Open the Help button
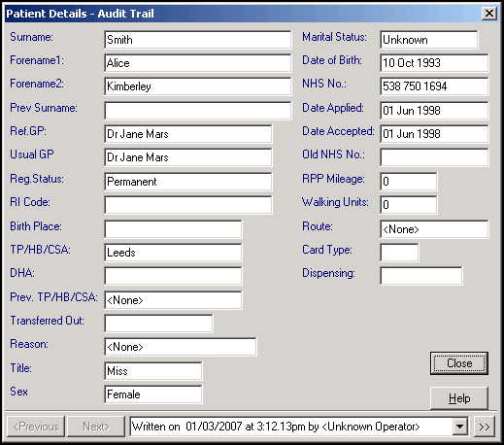The height and width of the screenshot is (445, 504). pyautogui.click(x=459, y=398)
